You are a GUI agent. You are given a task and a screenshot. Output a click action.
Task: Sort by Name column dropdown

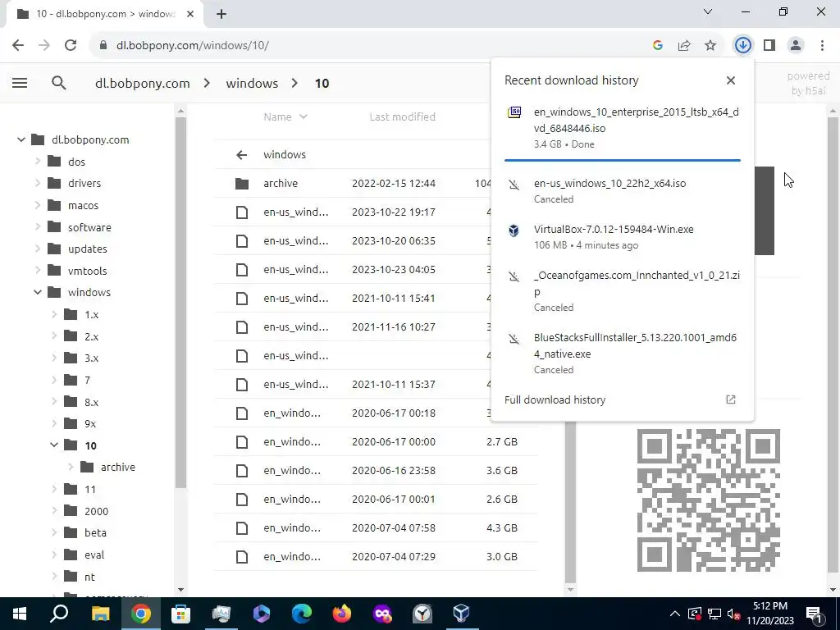coord(285,116)
